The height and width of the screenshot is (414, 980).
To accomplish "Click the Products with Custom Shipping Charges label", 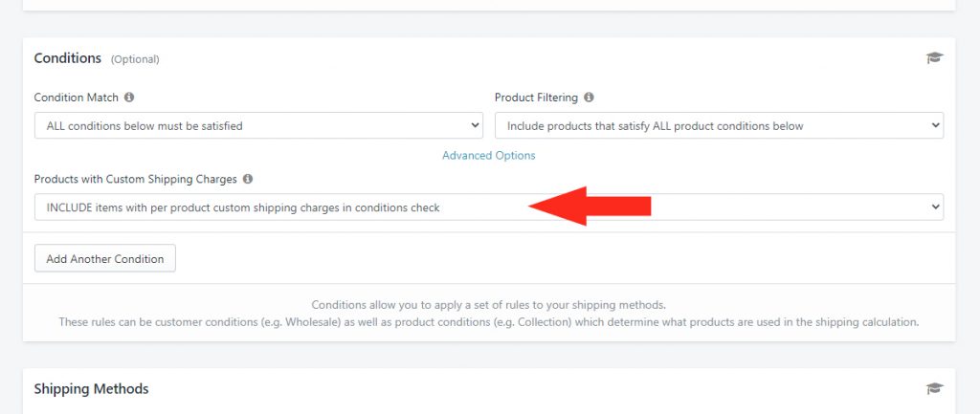I will pyautogui.click(x=136, y=179).
